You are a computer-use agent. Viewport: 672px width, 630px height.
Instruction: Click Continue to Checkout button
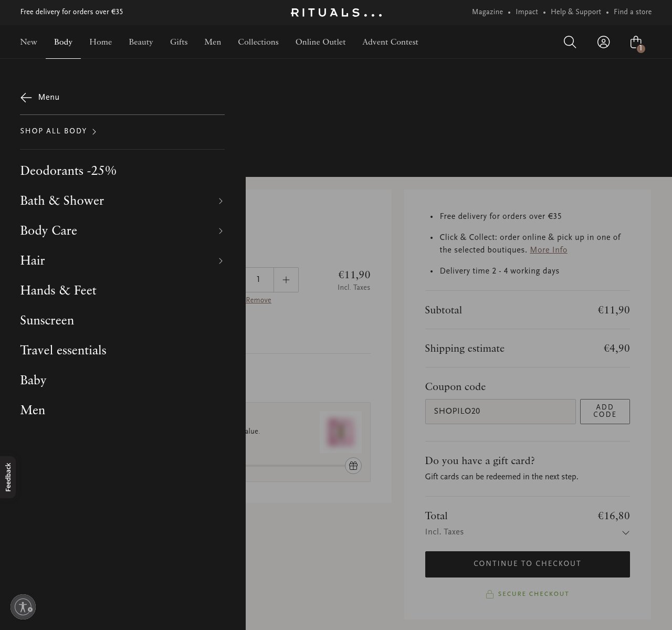527,564
